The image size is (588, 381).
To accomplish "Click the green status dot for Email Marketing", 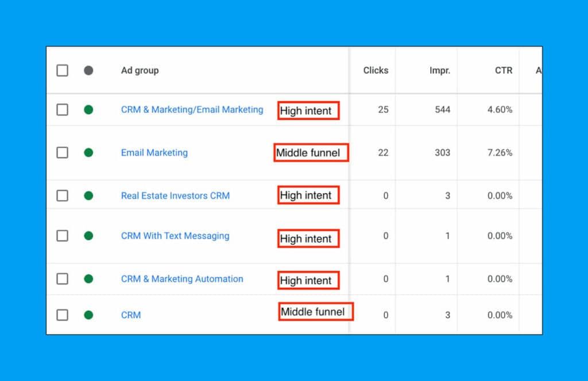I will 88,153.
